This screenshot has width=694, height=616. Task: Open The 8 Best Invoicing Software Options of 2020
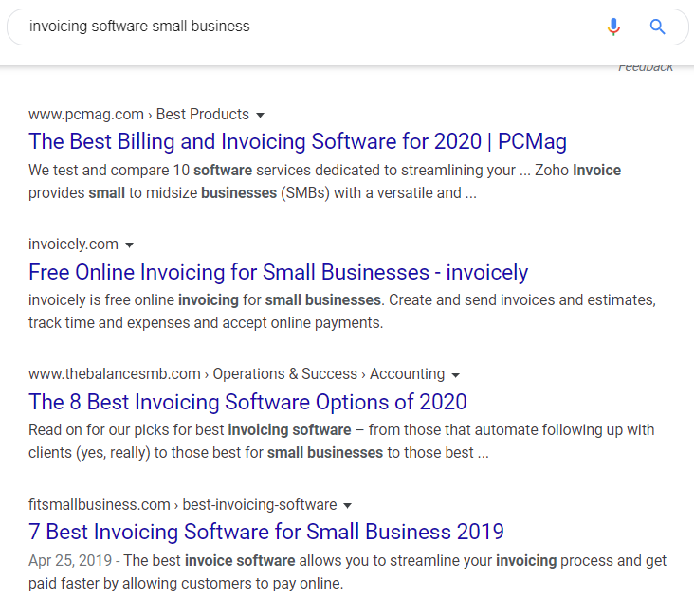(x=247, y=402)
